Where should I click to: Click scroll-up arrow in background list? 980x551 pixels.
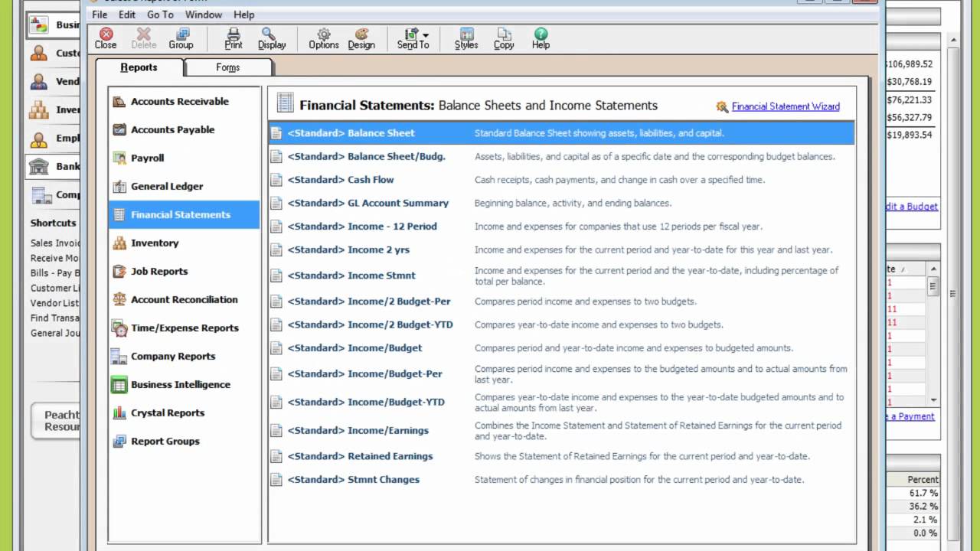(933, 269)
